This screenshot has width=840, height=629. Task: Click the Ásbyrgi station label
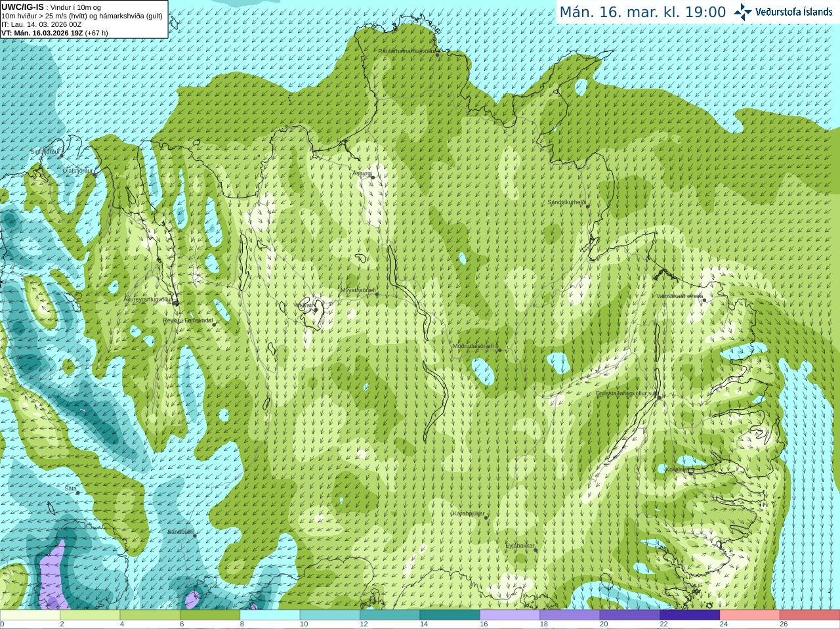362,173
